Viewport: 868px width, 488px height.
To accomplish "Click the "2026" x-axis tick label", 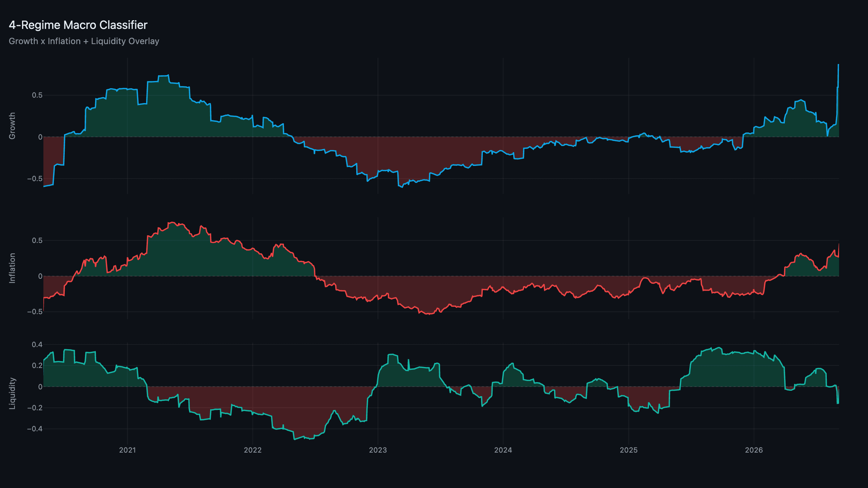I will (754, 450).
